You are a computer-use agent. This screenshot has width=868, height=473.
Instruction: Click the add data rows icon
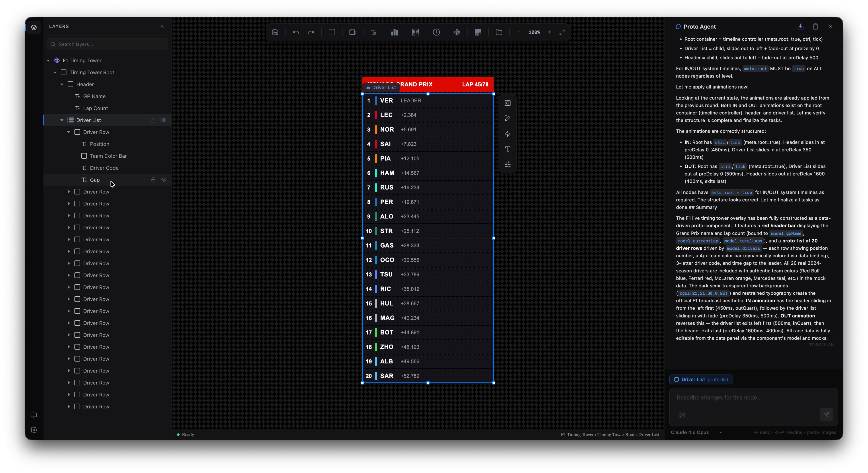click(x=478, y=32)
